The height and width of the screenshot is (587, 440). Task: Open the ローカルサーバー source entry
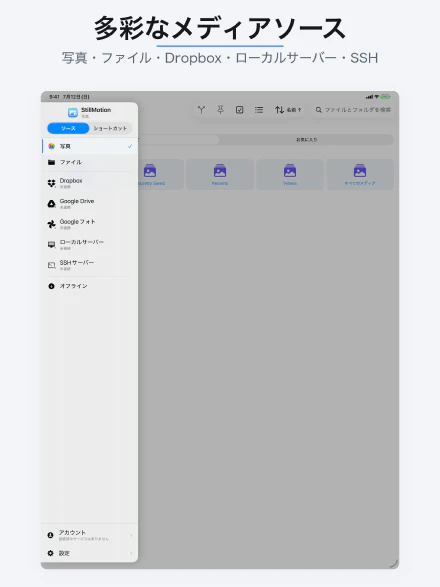(x=89, y=244)
